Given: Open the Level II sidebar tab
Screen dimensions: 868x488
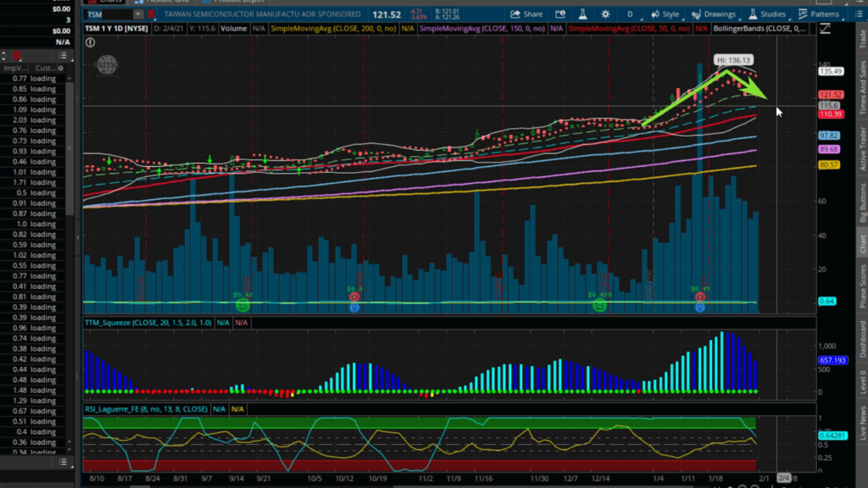Looking at the screenshot, I should point(862,383).
